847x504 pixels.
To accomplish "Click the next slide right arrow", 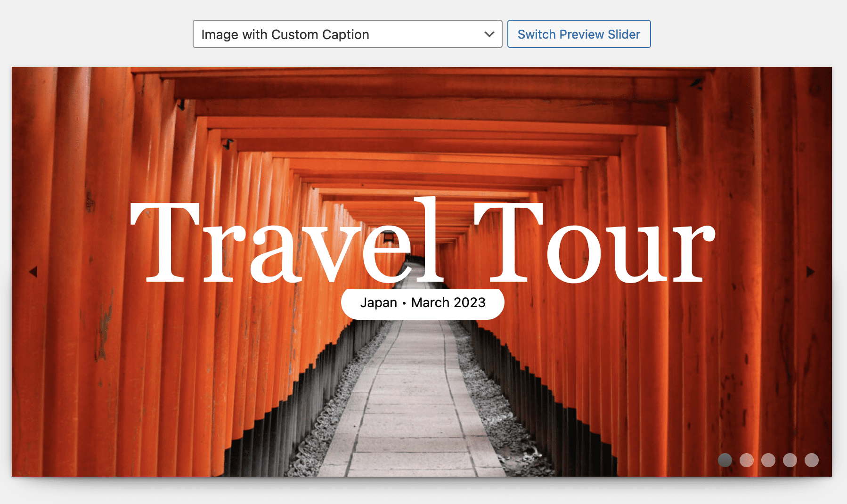I will tap(810, 272).
